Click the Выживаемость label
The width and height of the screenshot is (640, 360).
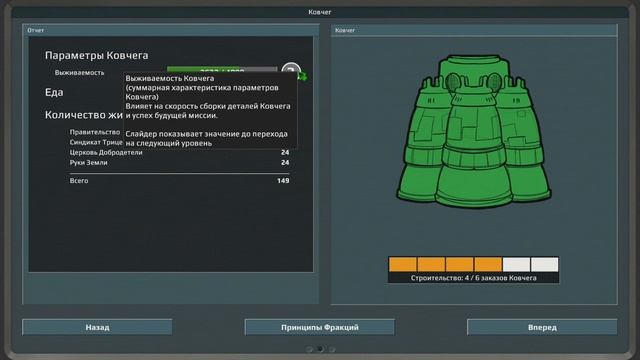79,73
